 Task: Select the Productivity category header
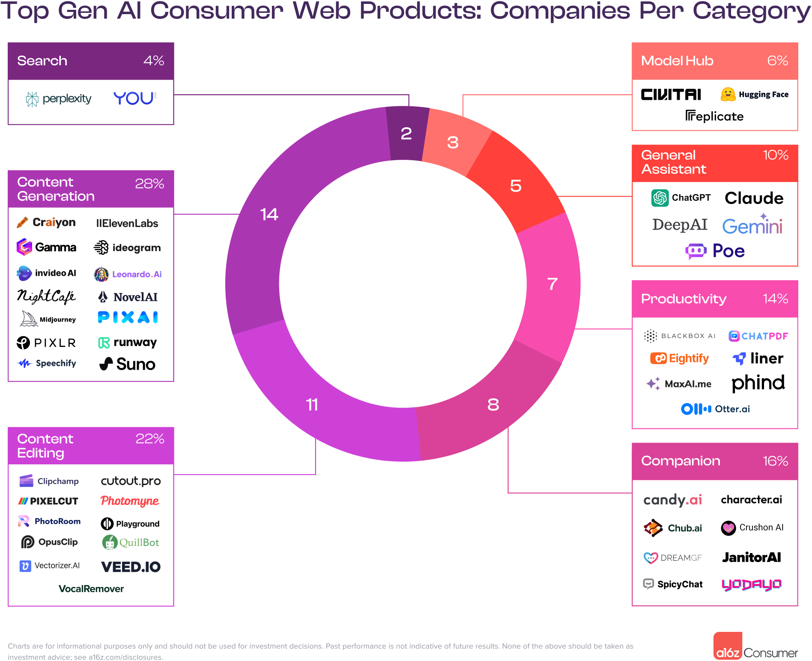(714, 299)
